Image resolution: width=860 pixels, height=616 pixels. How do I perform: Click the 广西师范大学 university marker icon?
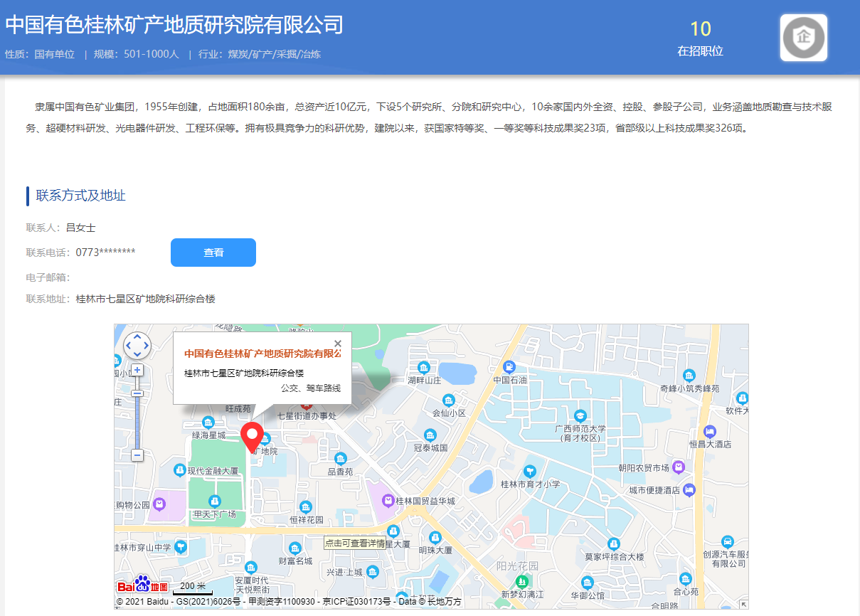tap(581, 415)
